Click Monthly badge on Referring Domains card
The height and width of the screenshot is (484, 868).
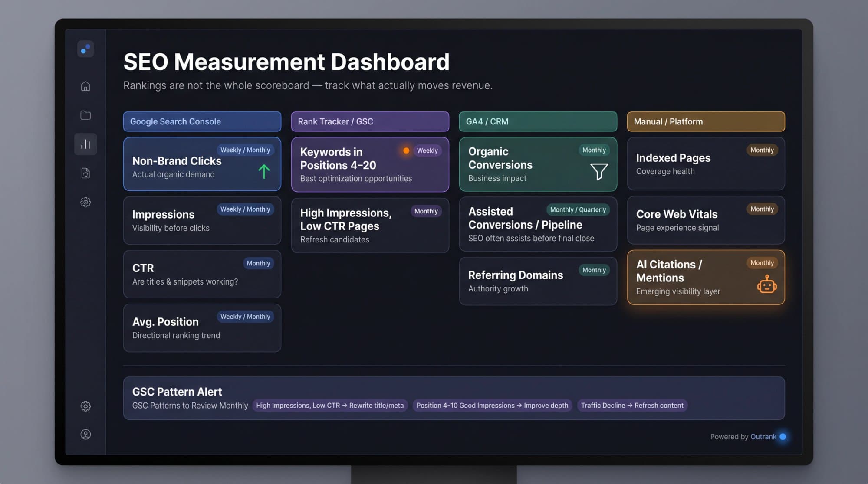pyautogui.click(x=594, y=270)
